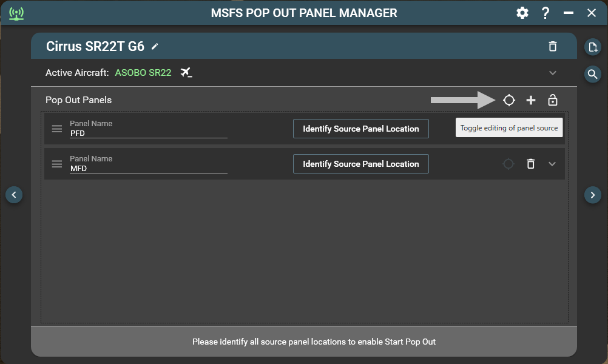The image size is (608, 364).
Task: Delete the Cirrus SR22T G6 profile
Action: pyautogui.click(x=552, y=46)
